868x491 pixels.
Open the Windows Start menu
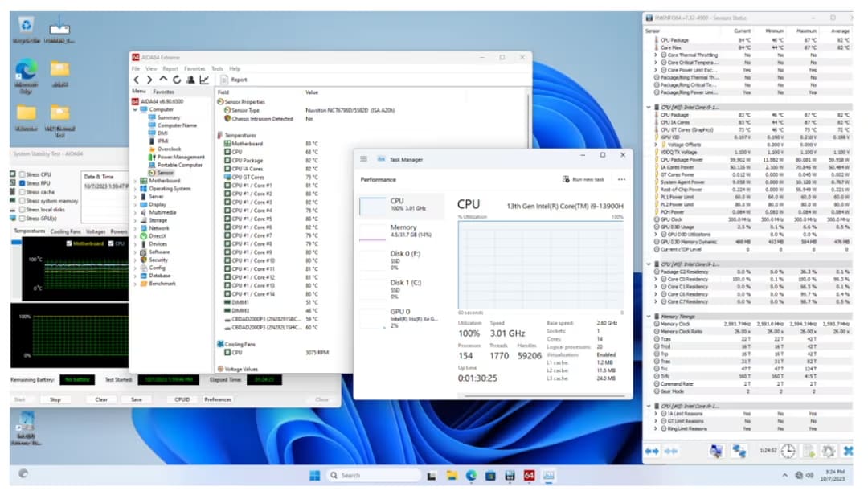[314, 476]
